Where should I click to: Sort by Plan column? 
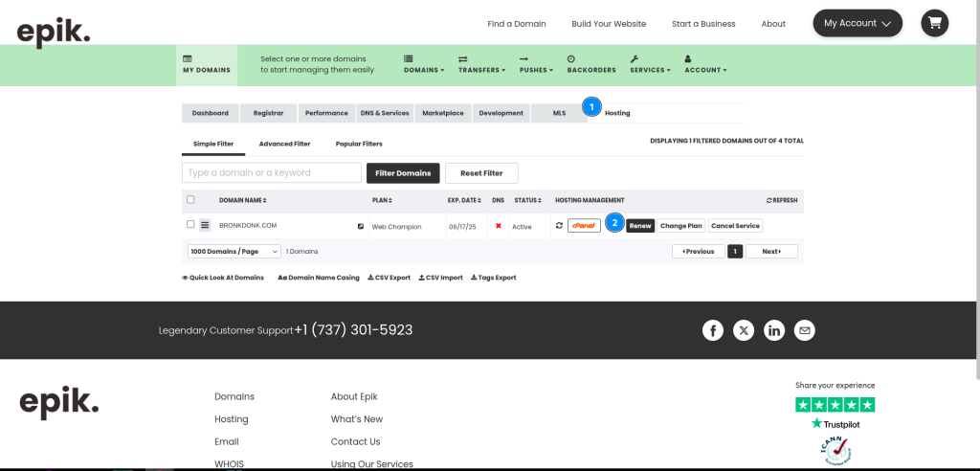tap(382, 201)
